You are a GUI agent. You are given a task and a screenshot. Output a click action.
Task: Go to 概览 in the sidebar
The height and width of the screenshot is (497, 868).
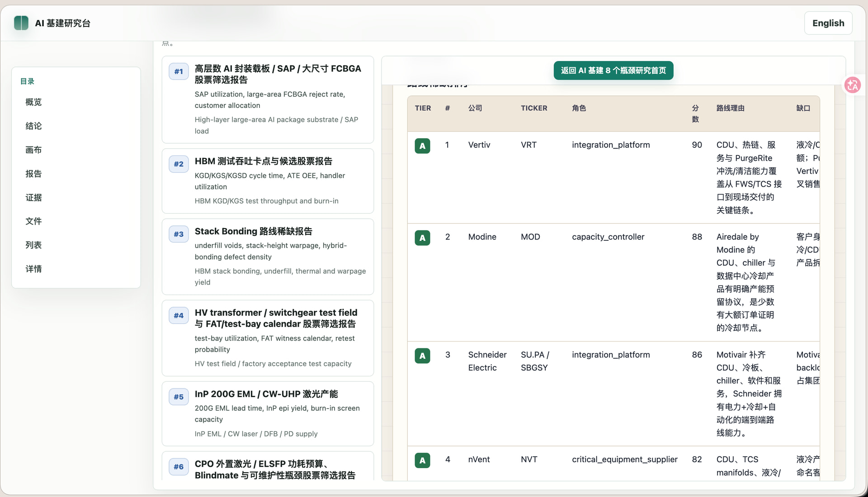click(33, 102)
